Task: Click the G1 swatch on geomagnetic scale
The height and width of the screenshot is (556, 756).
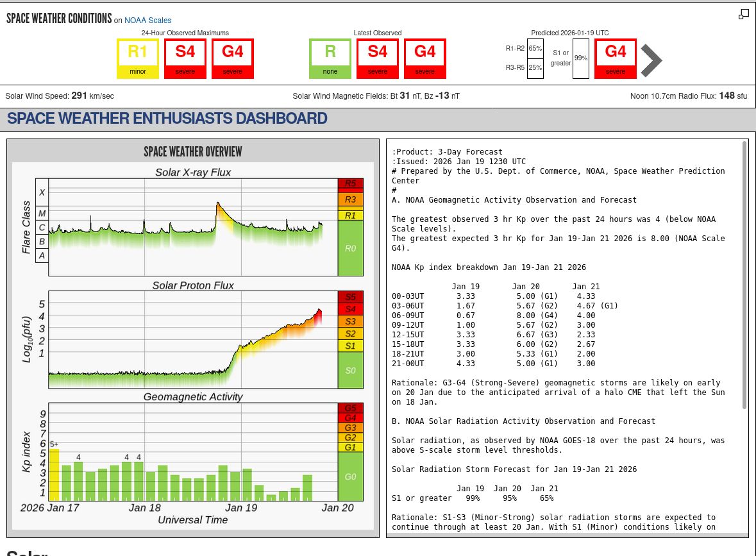Action: tap(351, 447)
